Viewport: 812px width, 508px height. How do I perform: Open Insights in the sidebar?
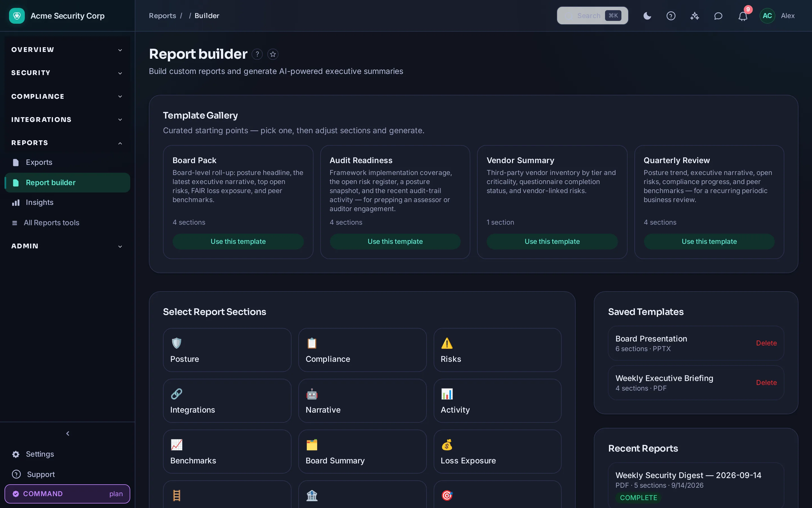coord(67,202)
